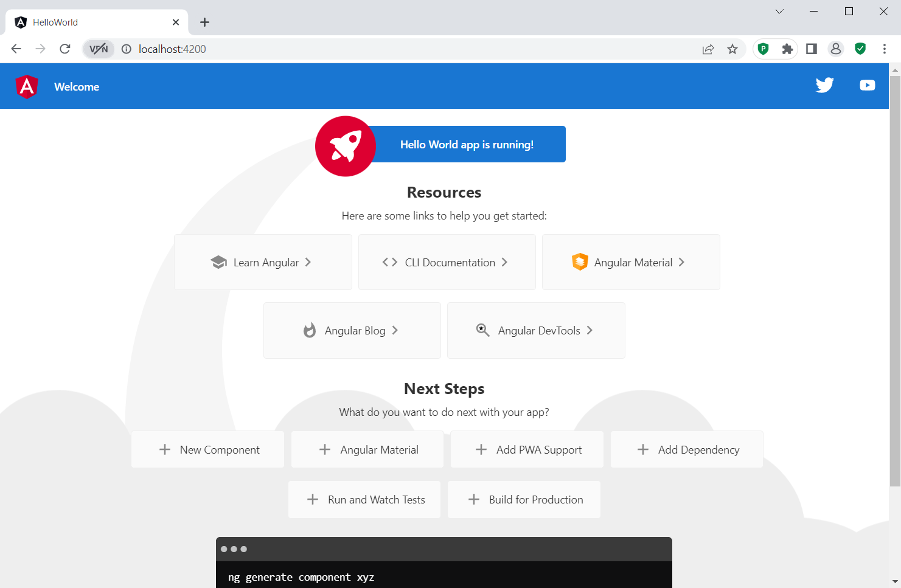This screenshot has width=901, height=588.
Task: Click the plus icon on Run and Watch Tests
Action: 313,499
